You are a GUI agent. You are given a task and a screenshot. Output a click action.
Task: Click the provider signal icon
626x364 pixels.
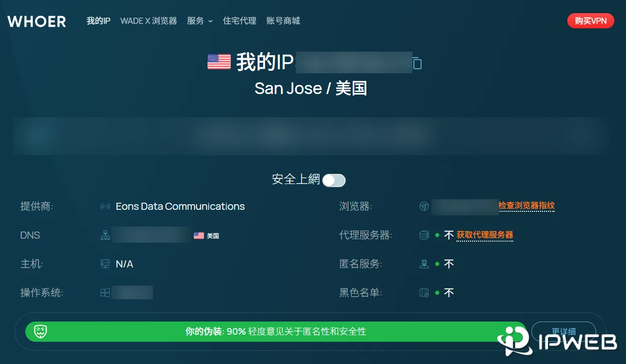pos(105,206)
